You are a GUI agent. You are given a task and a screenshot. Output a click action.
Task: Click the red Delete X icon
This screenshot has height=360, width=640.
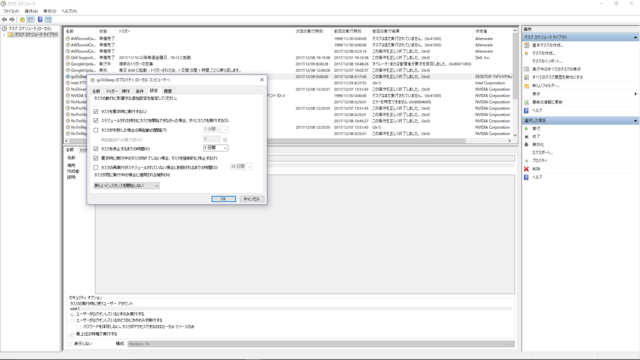coord(527,169)
